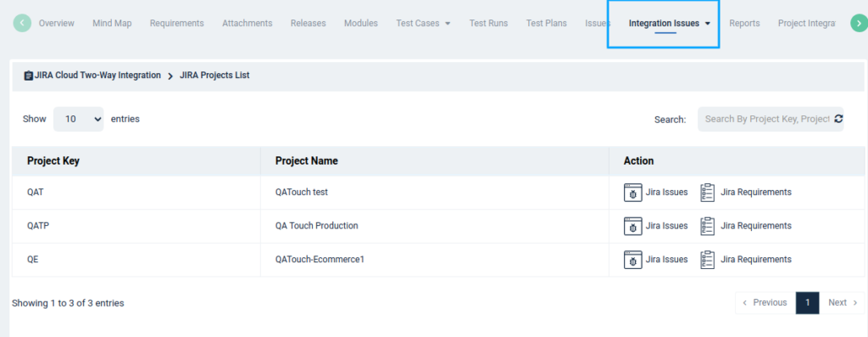868x337 pixels.
Task: Open Jira Issues icon for QE project
Action: coord(632,260)
